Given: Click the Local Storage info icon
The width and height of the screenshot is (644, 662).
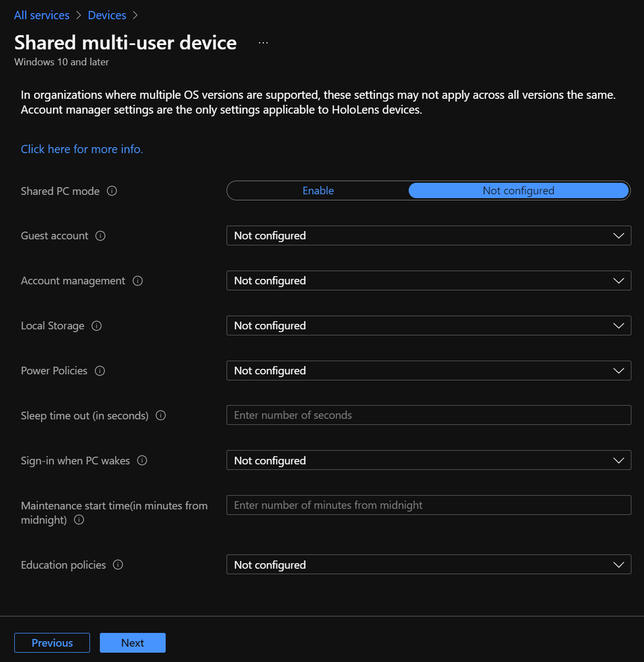Looking at the screenshot, I should pyautogui.click(x=97, y=326).
